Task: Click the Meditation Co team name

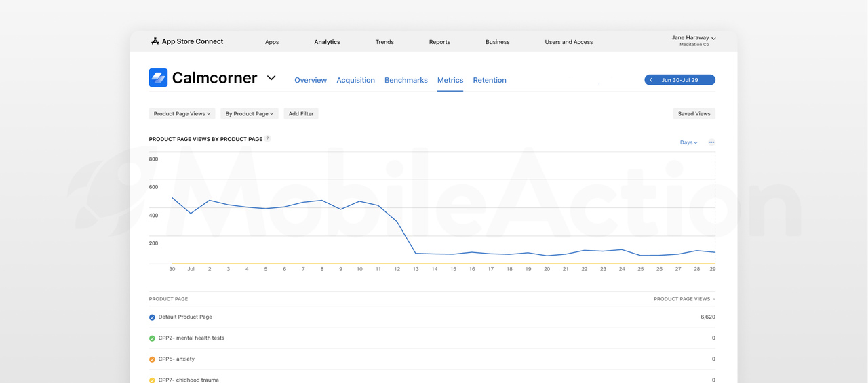Action: click(x=694, y=45)
